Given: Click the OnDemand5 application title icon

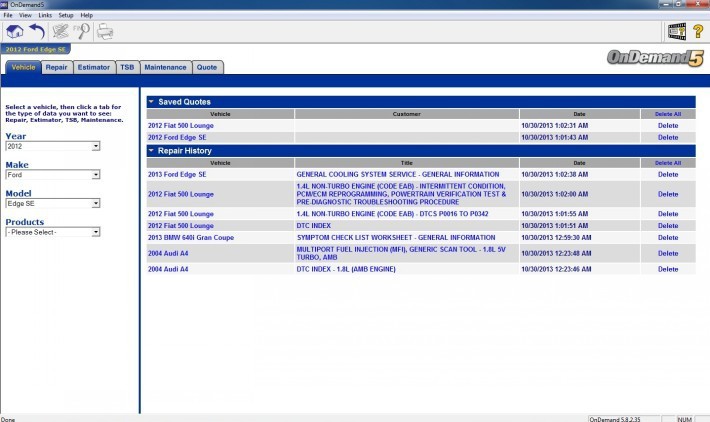Looking at the screenshot, I should (x=4, y=4).
